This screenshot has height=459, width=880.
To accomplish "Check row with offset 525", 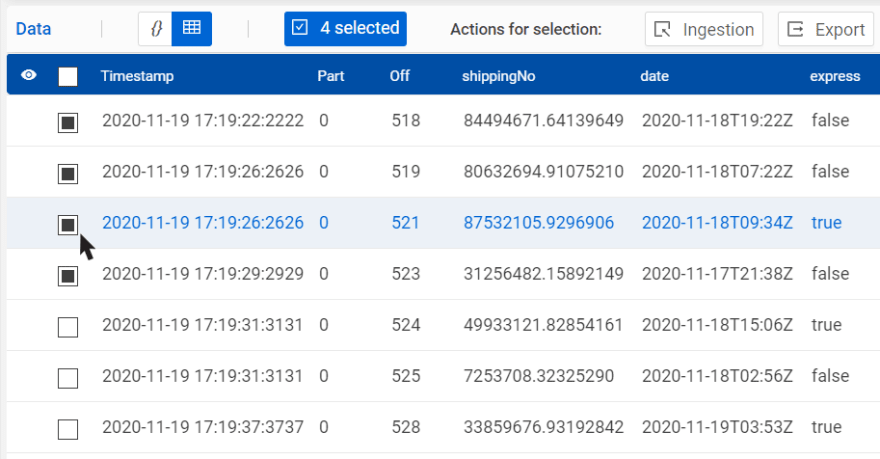I will (x=68, y=378).
